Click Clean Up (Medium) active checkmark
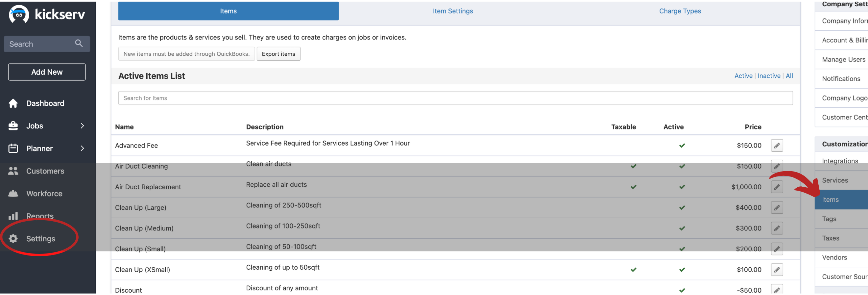This screenshot has height=295, width=868. coord(682,228)
